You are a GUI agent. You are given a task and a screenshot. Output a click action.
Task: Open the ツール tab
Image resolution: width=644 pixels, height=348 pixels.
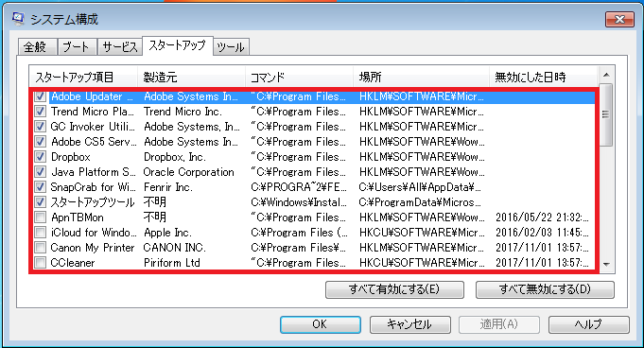tap(231, 47)
